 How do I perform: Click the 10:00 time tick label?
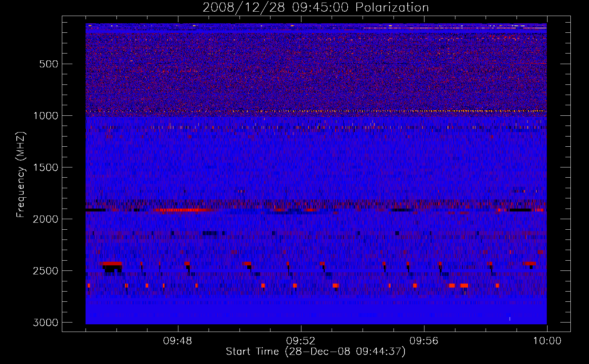(x=547, y=341)
